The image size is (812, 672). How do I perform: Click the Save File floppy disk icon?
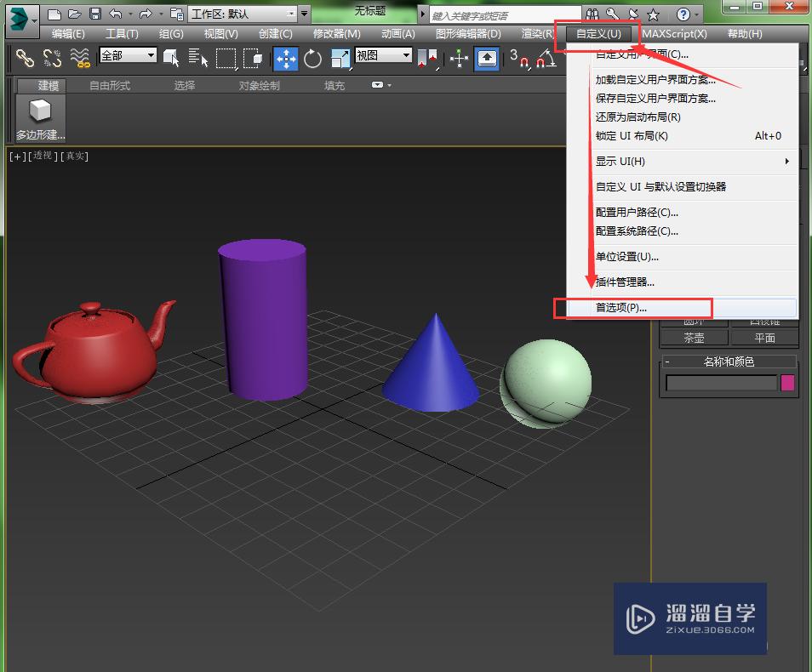(x=94, y=14)
